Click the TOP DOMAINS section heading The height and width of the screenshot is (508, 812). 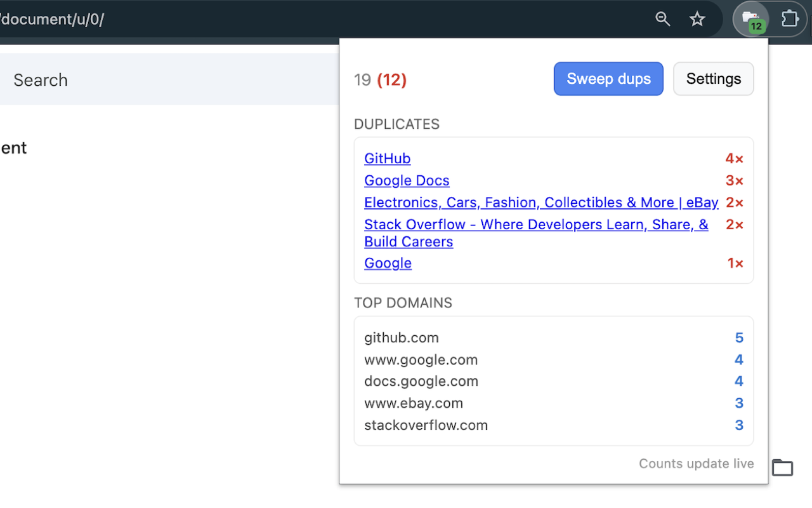(x=403, y=303)
